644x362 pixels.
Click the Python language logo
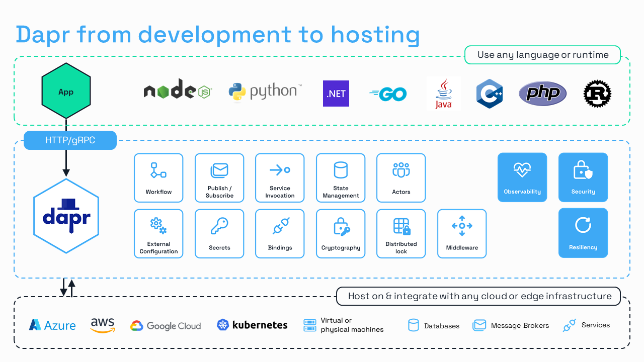[x=265, y=92]
